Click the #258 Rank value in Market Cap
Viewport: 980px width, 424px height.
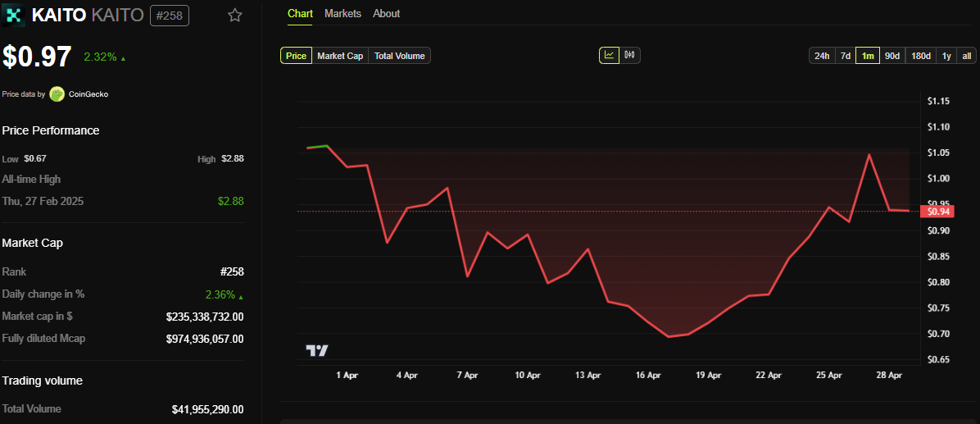[x=230, y=271]
